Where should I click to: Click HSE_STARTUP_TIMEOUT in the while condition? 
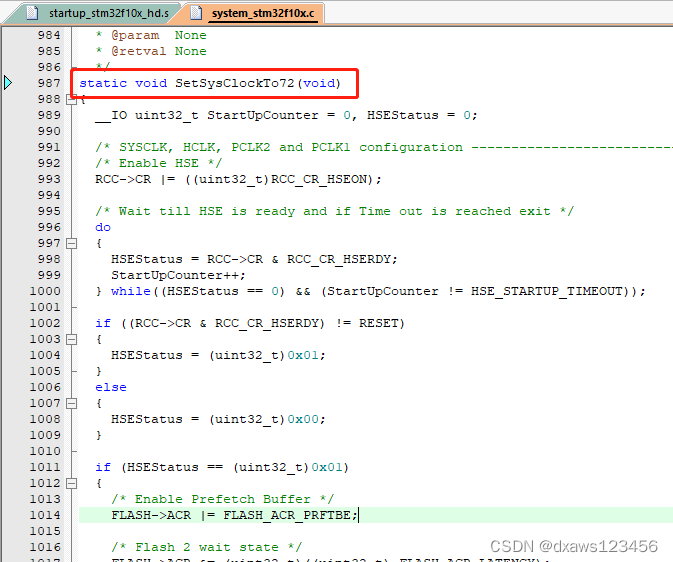546,291
